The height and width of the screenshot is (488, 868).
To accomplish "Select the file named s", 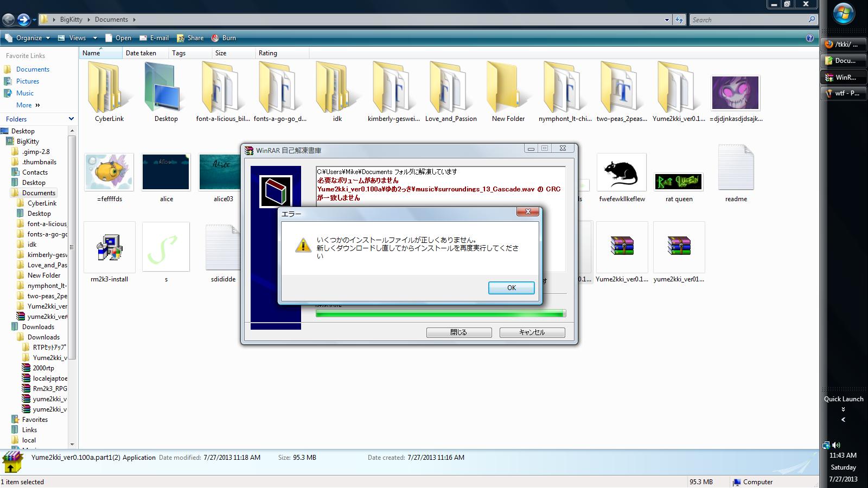I will point(166,247).
